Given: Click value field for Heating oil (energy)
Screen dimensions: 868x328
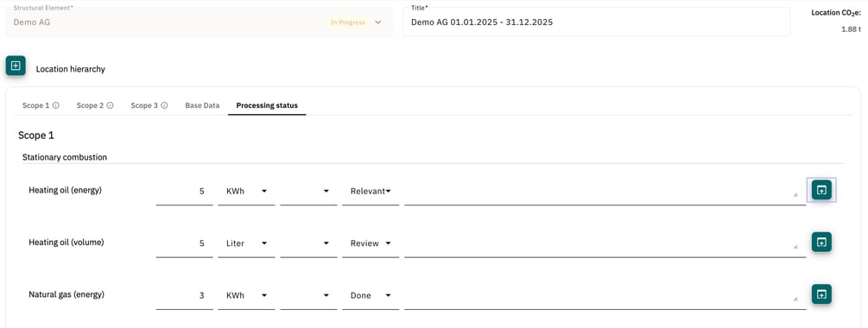Looking at the screenshot, I should pyautogui.click(x=184, y=192).
